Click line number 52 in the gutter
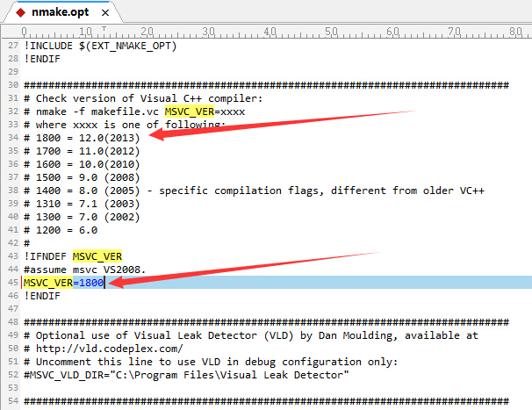This screenshot has height=410, width=532. point(13,375)
